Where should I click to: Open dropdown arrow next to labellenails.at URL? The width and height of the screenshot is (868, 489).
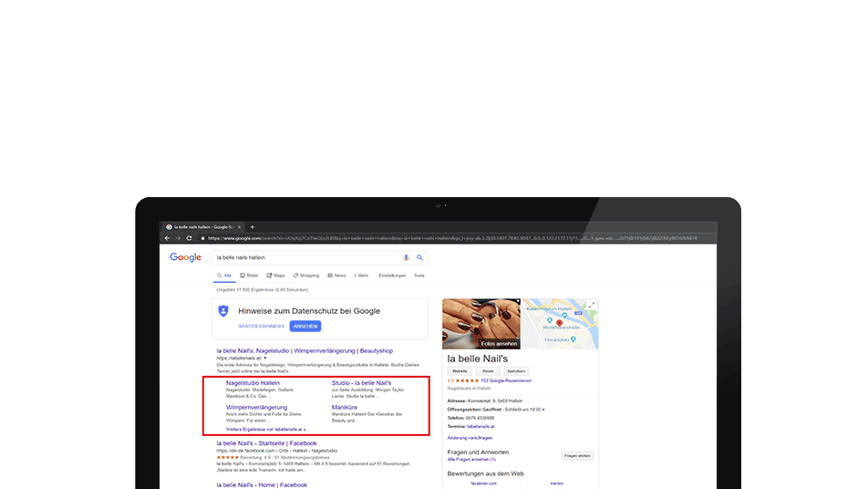pyautogui.click(x=265, y=359)
